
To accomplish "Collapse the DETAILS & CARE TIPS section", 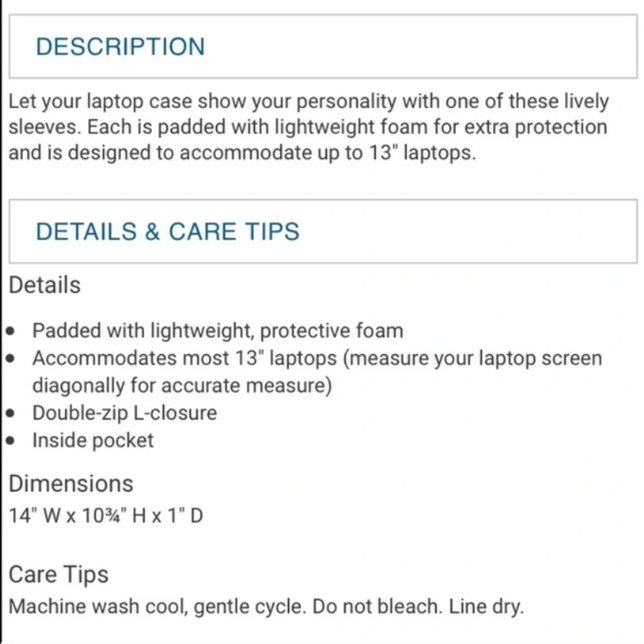I will (x=167, y=232).
